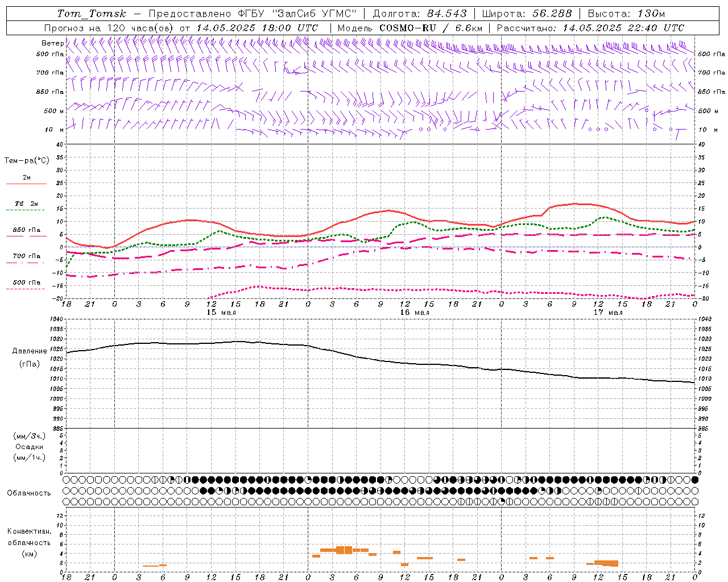The width and height of the screenshot is (728, 582).
Task: Click the Осадки precipitation label
Action: (x=30, y=447)
